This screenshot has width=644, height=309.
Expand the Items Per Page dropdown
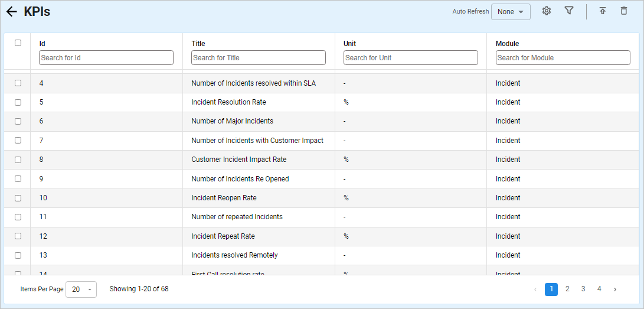pyautogui.click(x=81, y=290)
